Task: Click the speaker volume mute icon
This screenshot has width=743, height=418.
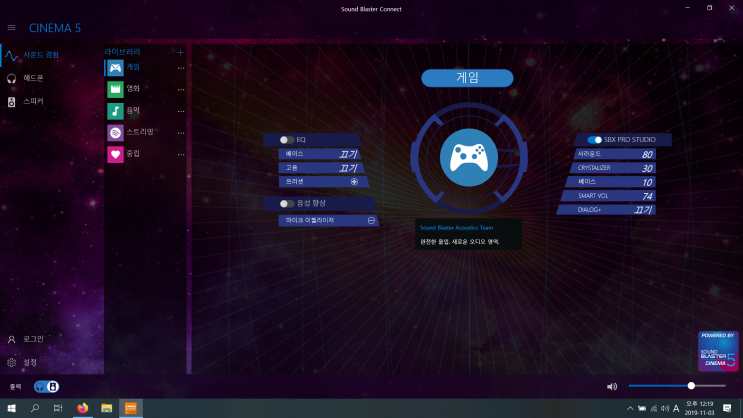Action: (612, 387)
